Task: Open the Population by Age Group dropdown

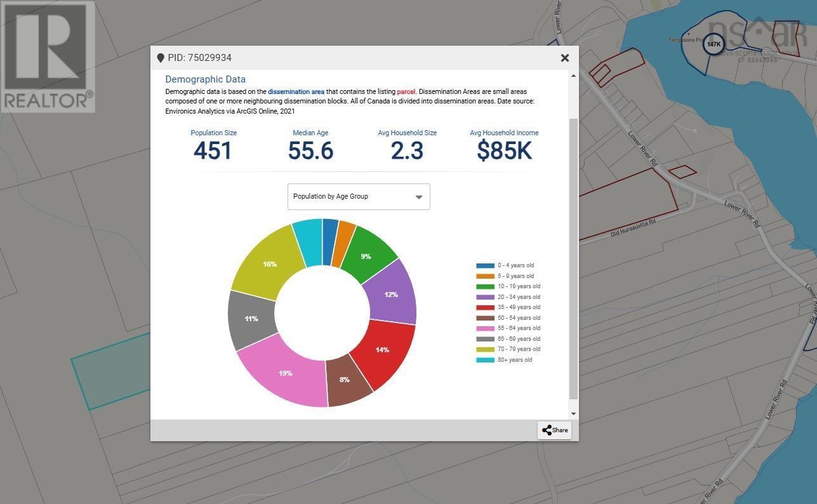Action: 359,197
